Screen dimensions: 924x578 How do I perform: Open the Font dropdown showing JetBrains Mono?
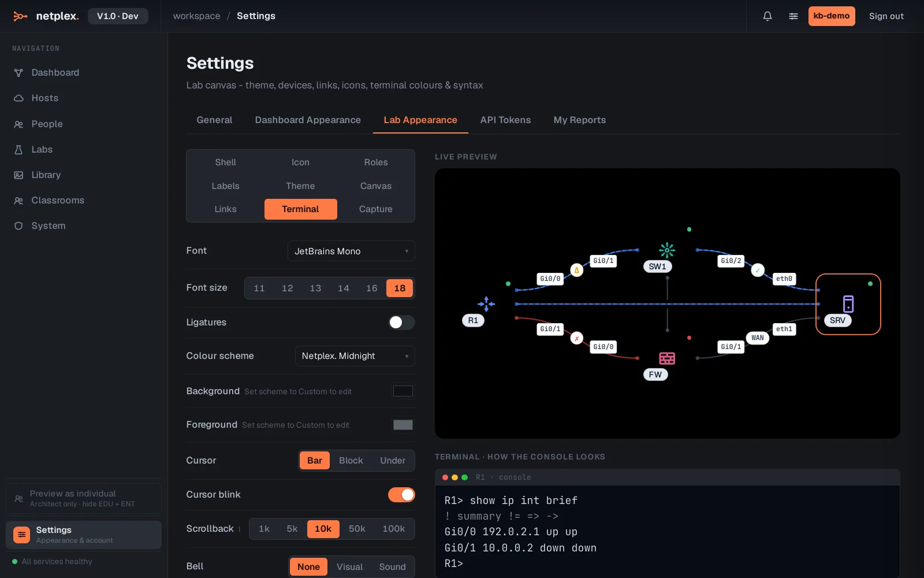tap(351, 251)
